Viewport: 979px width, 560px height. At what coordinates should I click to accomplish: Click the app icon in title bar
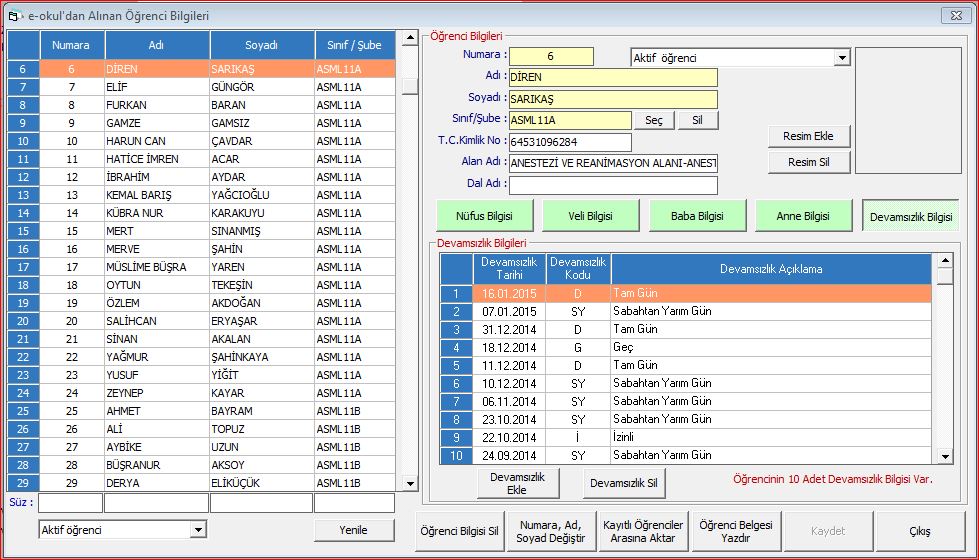(14, 15)
